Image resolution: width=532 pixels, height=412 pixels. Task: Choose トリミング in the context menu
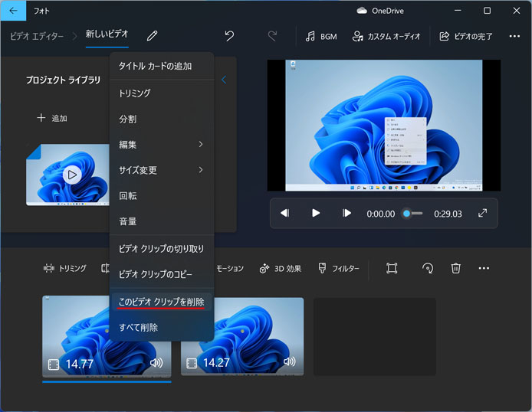(162, 93)
